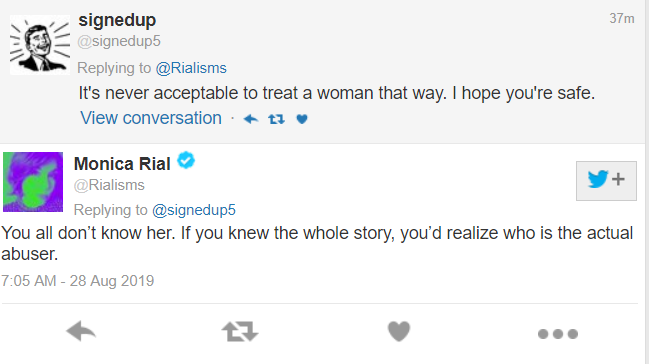
Task: Open the Monica Rial display name profile
Action: [122, 164]
